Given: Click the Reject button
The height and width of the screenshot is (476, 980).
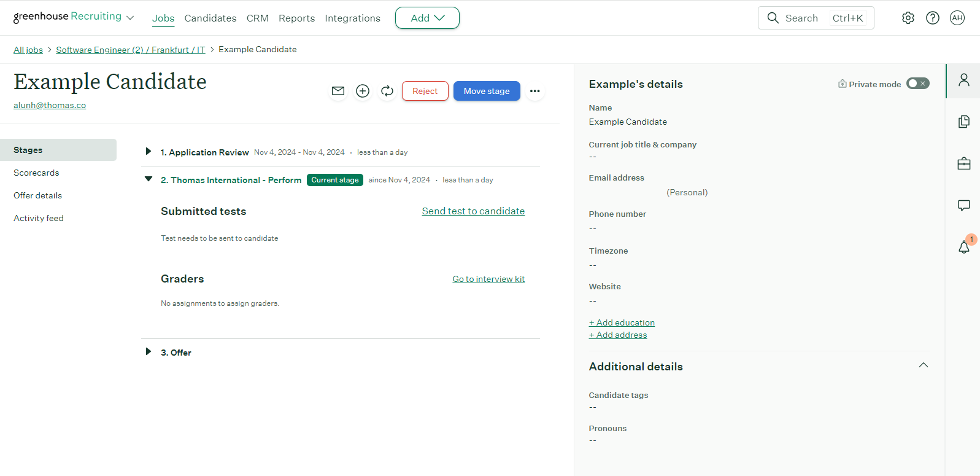Looking at the screenshot, I should [x=425, y=91].
